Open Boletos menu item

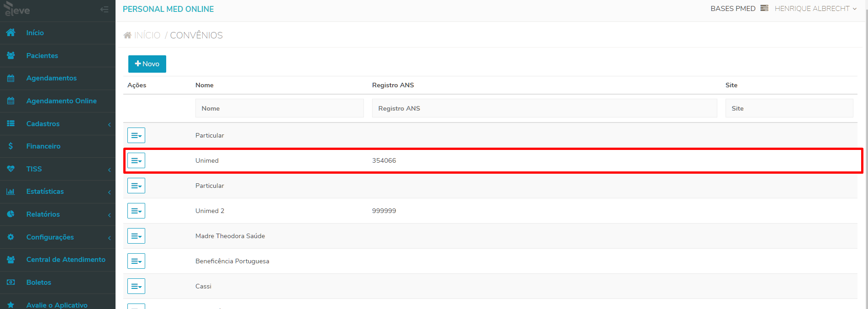[x=58, y=282]
